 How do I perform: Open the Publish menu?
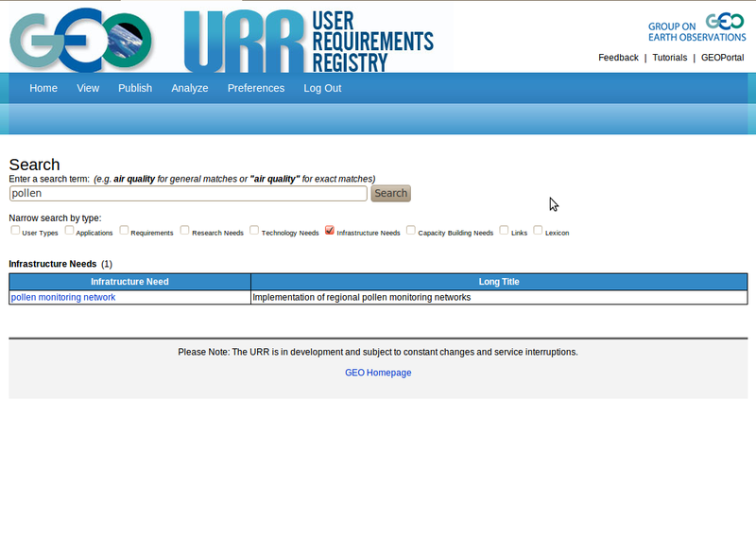tap(135, 88)
